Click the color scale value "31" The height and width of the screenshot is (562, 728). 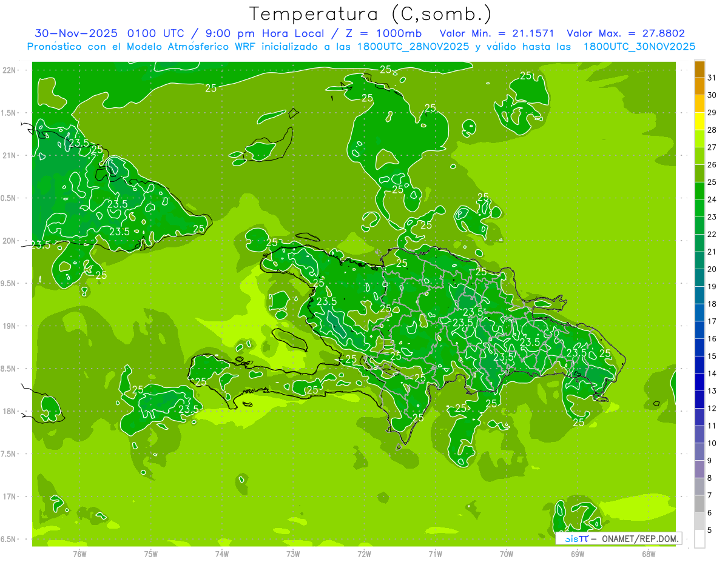click(712, 78)
